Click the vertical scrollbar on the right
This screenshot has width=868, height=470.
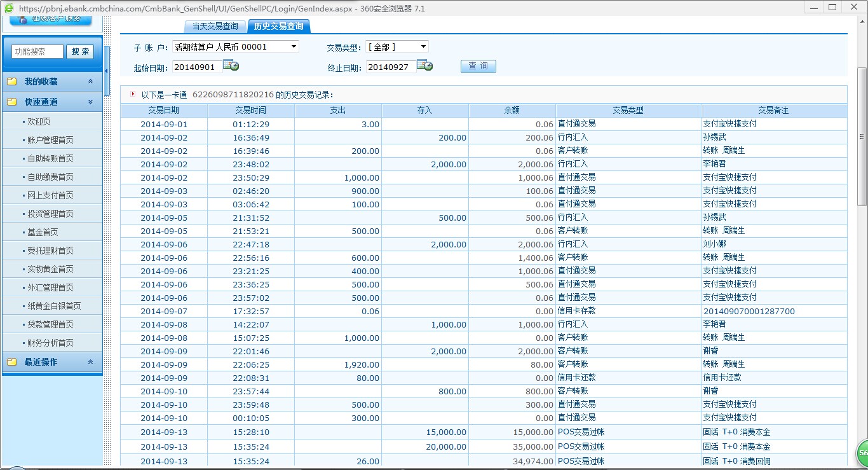coord(862,136)
